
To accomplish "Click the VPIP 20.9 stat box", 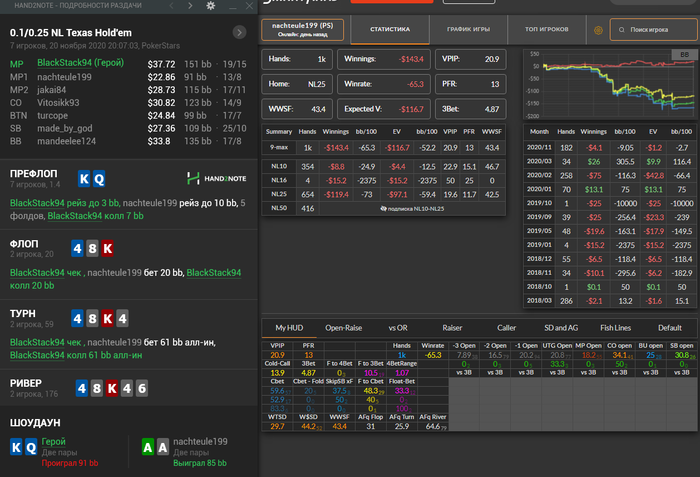I will tap(471, 59).
